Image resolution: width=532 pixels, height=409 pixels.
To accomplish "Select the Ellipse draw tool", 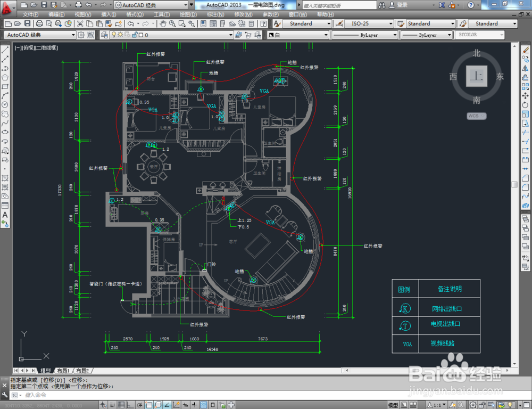I will 5,132.
